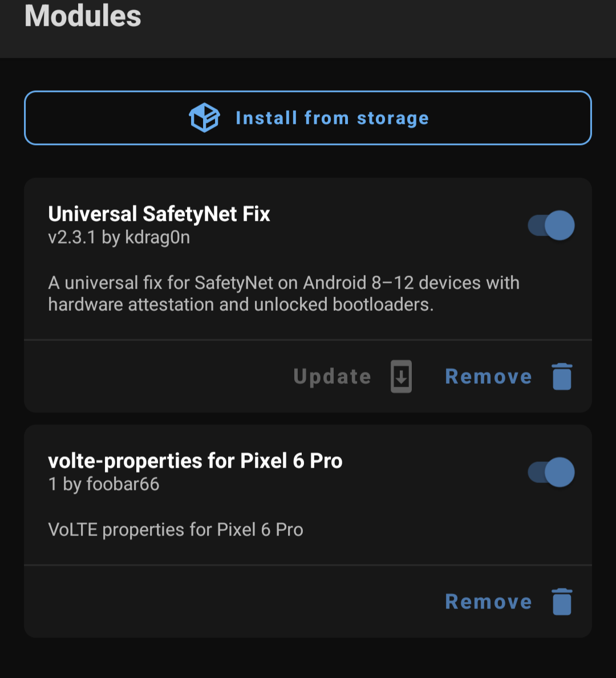Viewport: 616px width, 678px height.
Task: Click the Install from storage button text
Action: (x=332, y=118)
